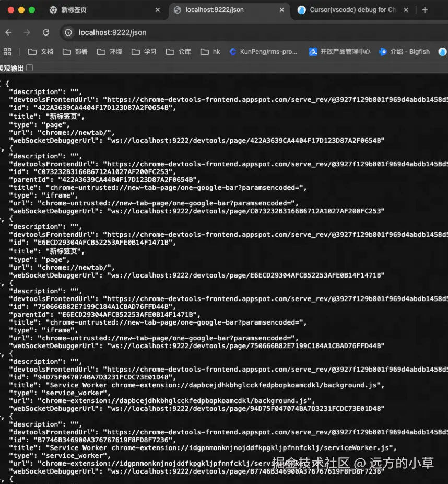The height and width of the screenshot is (484, 448).
Task: Open the KunPeng/rms-pro bookmark
Action: [263, 52]
